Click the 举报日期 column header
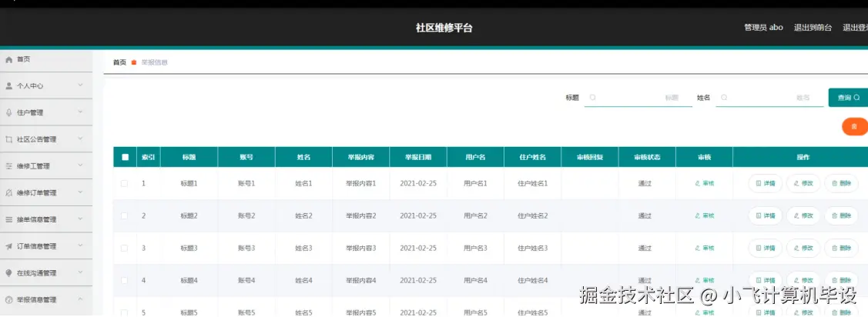The height and width of the screenshot is (317, 868). pyautogui.click(x=418, y=157)
